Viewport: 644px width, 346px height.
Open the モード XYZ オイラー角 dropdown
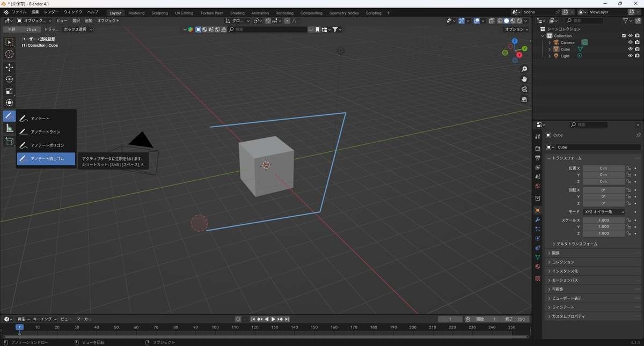604,212
